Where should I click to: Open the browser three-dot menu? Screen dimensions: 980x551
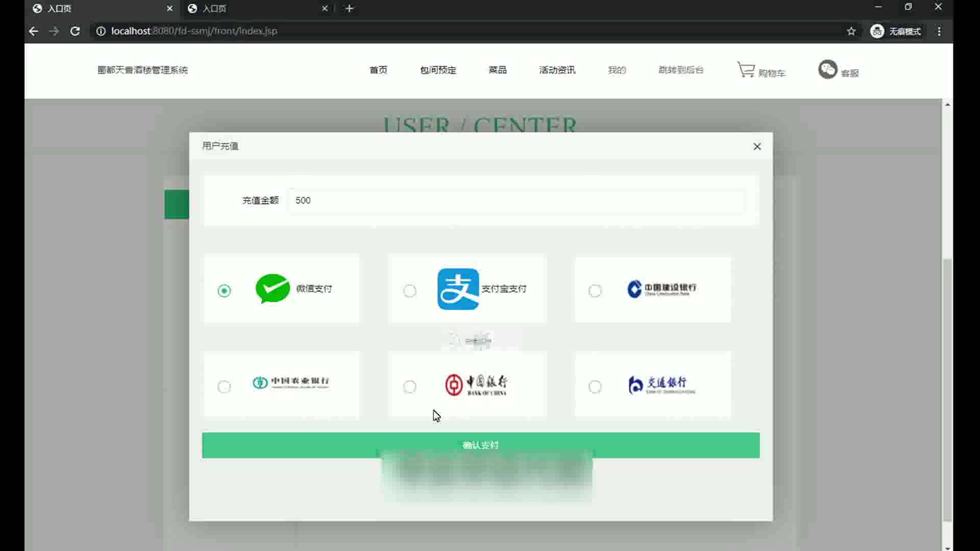[x=939, y=31]
